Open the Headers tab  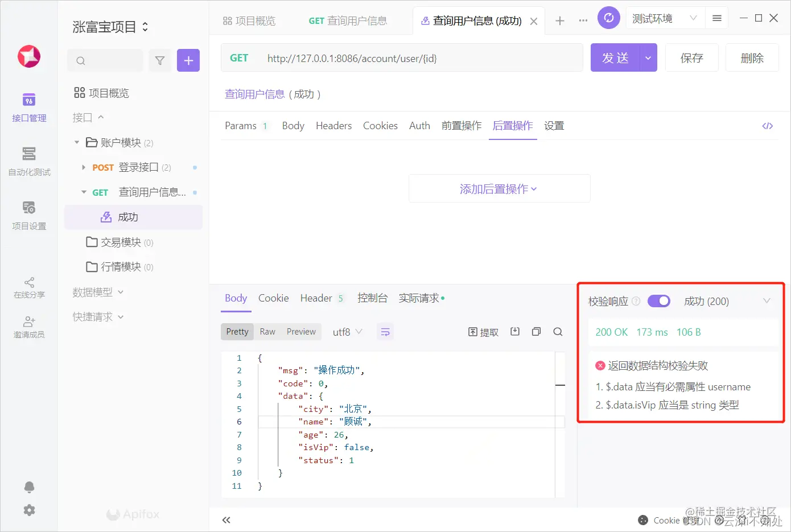333,126
